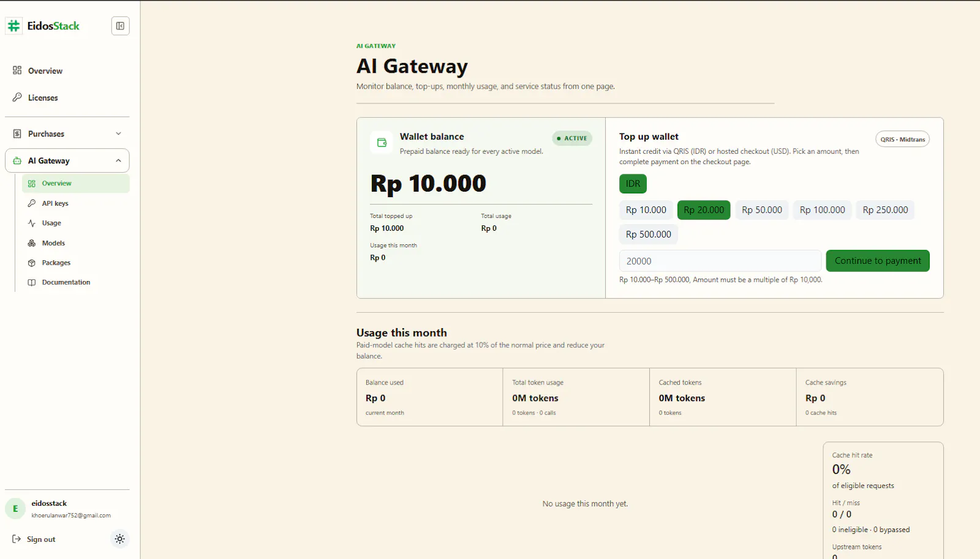Open the Documentation submenu item

click(x=76, y=282)
